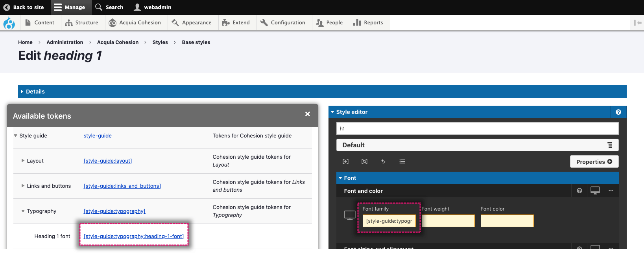Go to Styles breadcrumb
Screen dimensions: 644x253
click(x=160, y=42)
